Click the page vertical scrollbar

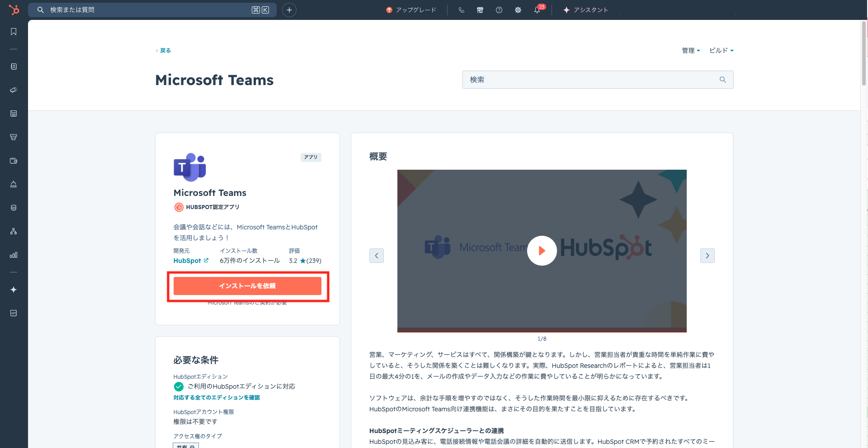864,54
